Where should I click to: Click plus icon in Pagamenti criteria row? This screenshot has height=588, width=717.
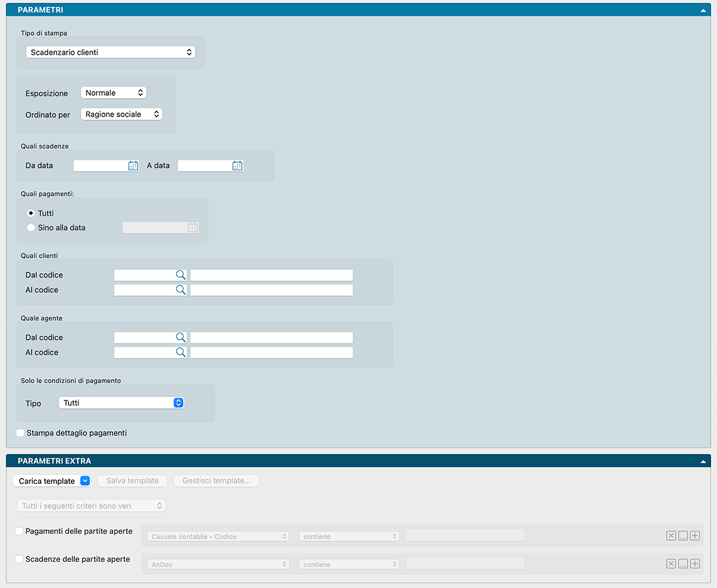[x=695, y=536]
